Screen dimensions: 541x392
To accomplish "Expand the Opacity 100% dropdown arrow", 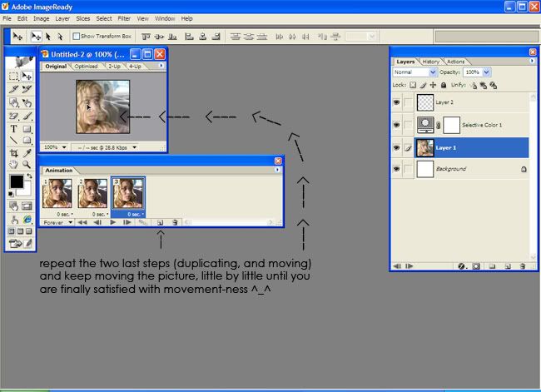I will tap(487, 72).
